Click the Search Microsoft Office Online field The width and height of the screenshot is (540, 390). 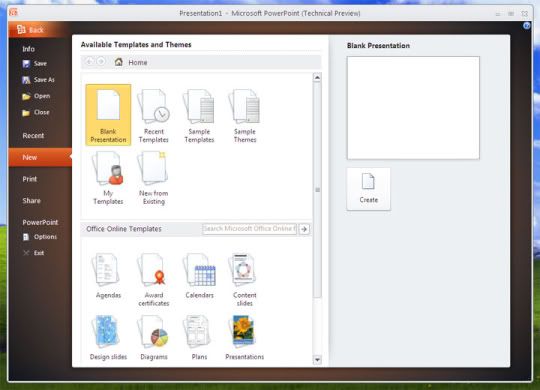249,229
